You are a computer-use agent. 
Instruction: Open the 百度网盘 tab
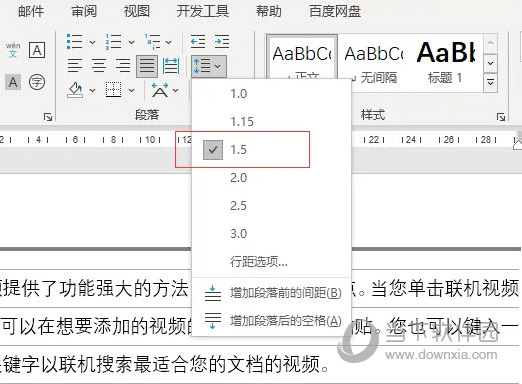coord(335,11)
